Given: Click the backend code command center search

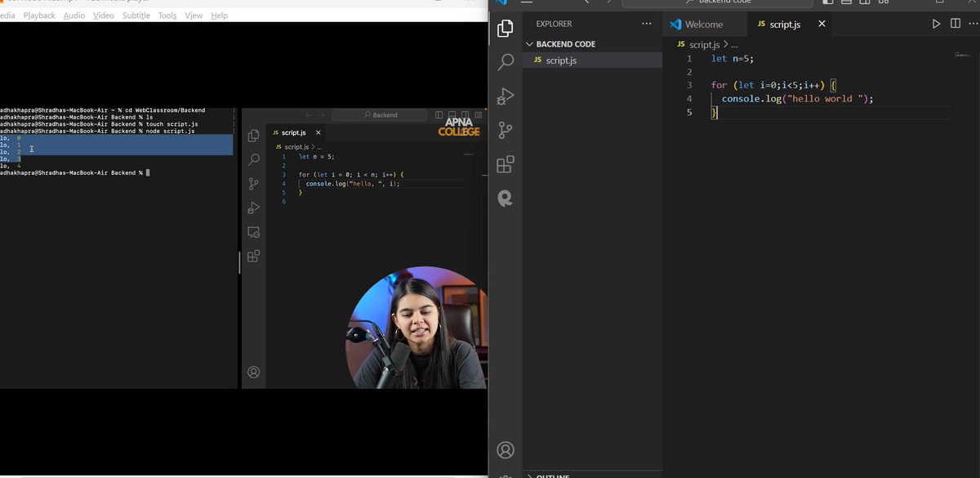Looking at the screenshot, I should pos(727,2).
